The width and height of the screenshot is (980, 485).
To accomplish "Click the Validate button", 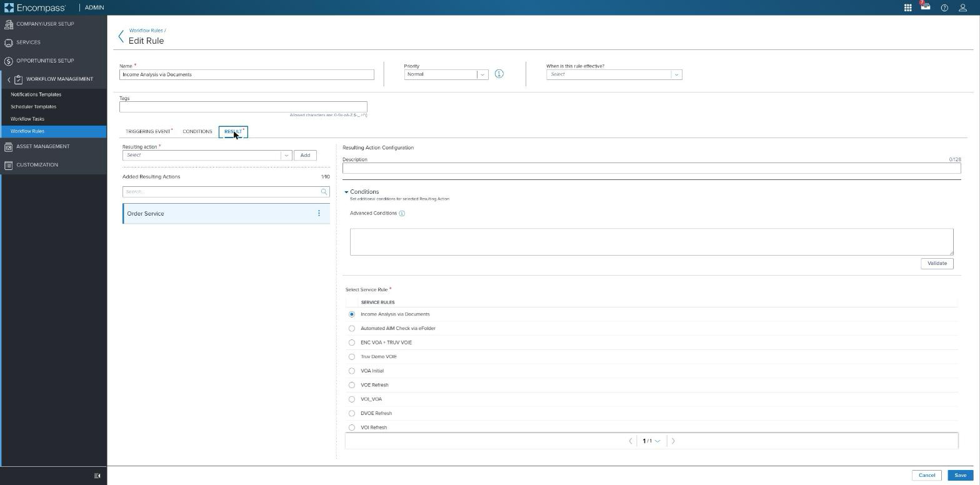I will pos(937,263).
